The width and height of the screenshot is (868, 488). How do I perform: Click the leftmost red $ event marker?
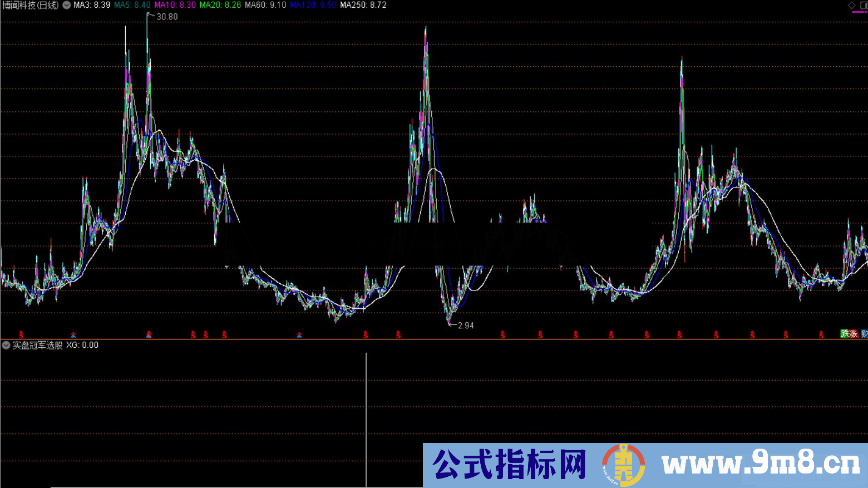(21, 334)
